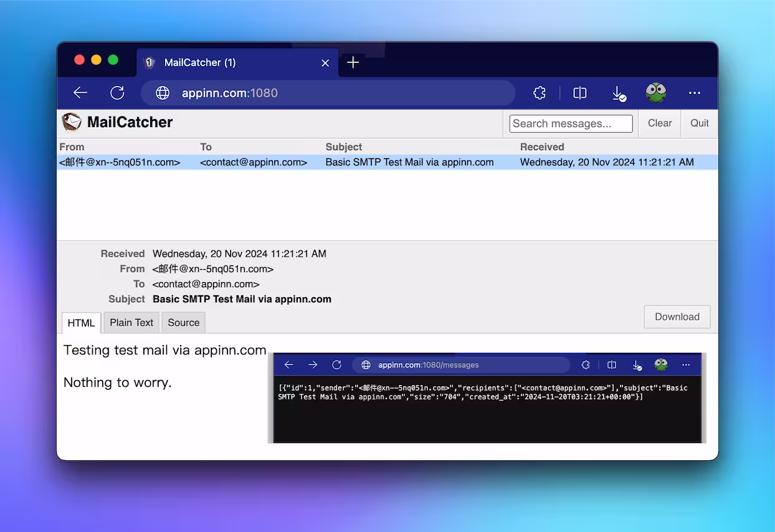The width and height of the screenshot is (775, 532).
Task: Click received date in the message list row
Action: 607,162
